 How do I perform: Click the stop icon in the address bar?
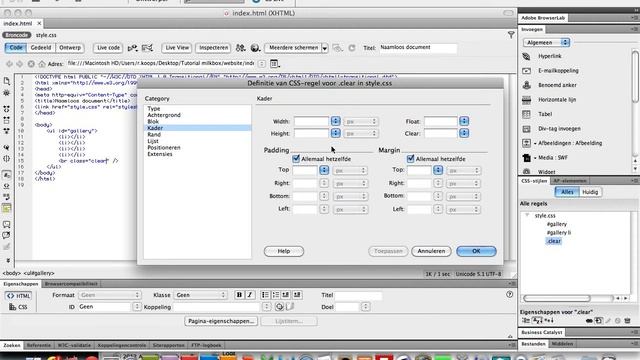pyautogui.click(x=31, y=64)
